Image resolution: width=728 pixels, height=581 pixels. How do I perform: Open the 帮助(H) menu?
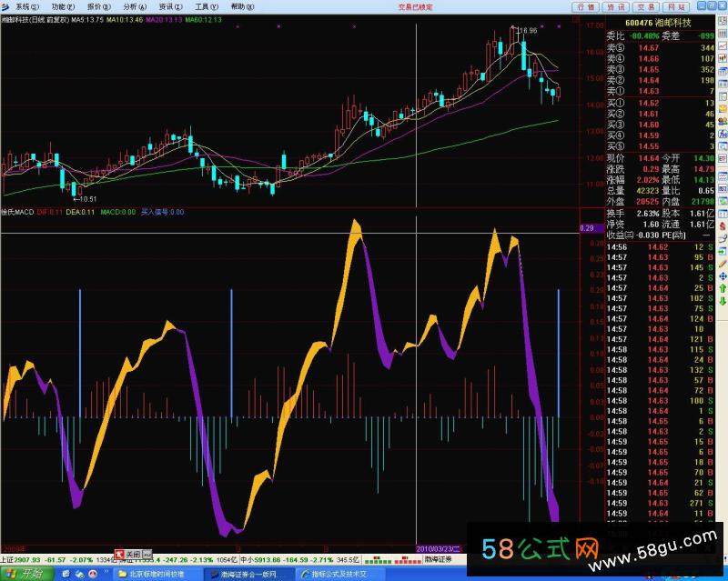pos(242,7)
